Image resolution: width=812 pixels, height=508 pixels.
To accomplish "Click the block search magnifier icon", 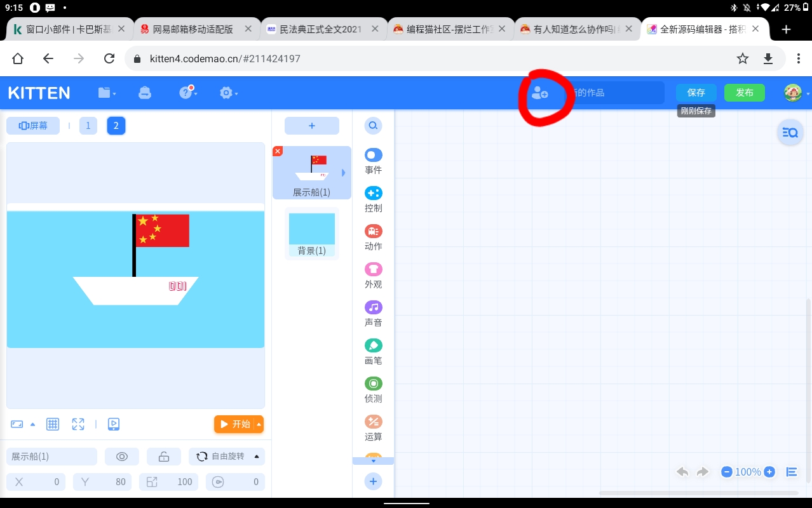I will coord(373,126).
